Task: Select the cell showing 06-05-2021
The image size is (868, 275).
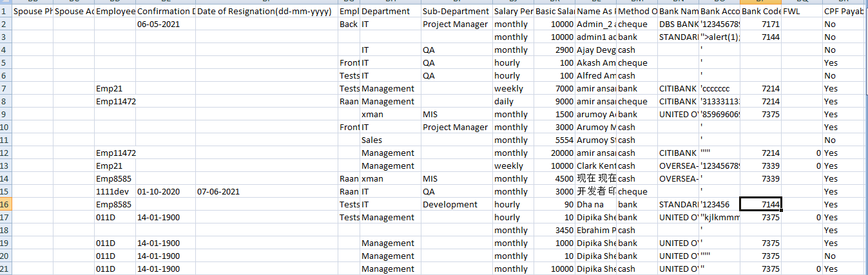Action: (x=166, y=24)
